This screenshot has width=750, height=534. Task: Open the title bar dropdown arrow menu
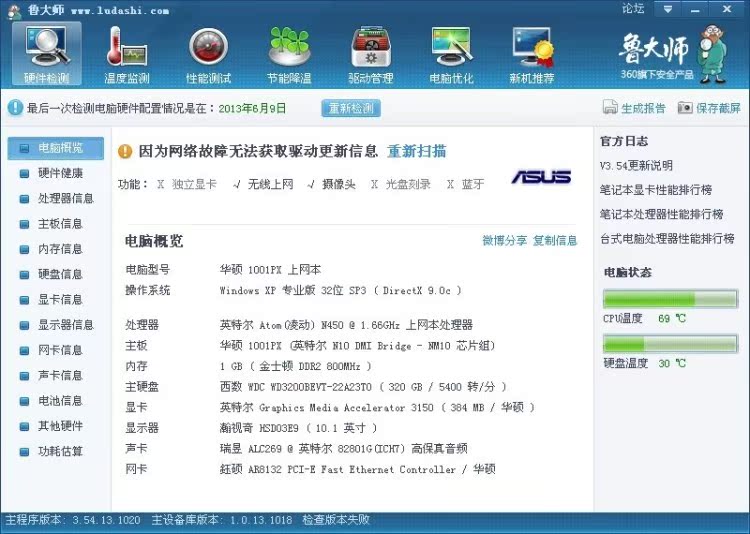(x=668, y=9)
